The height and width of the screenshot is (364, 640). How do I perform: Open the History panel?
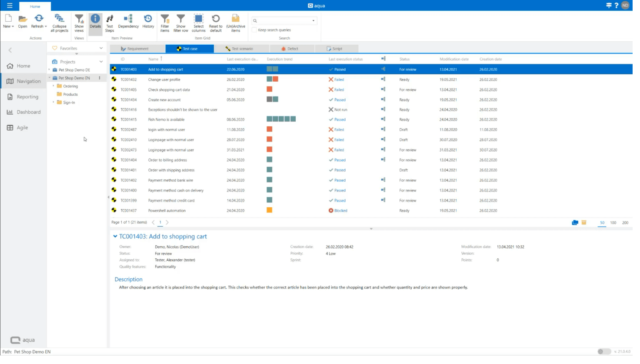(148, 23)
